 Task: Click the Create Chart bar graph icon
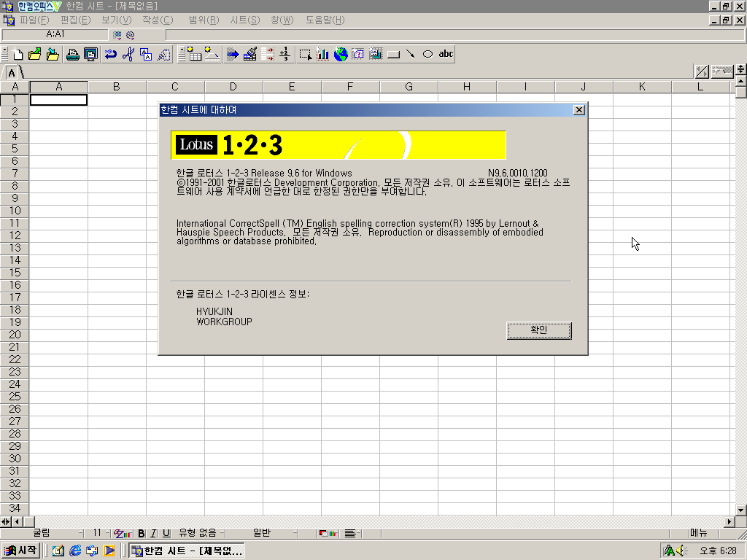coord(323,54)
